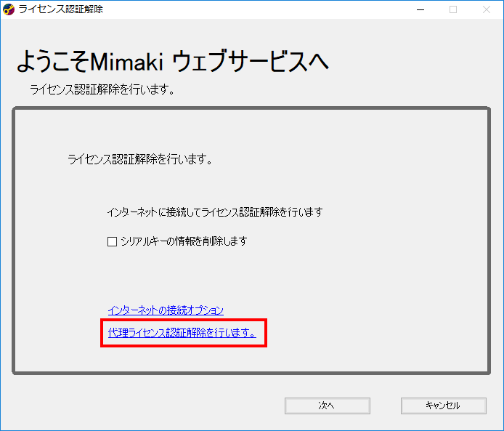Click the ライセンス認証解除を行います text inside the panel
The width and height of the screenshot is (504, 431).
point(140,159)
